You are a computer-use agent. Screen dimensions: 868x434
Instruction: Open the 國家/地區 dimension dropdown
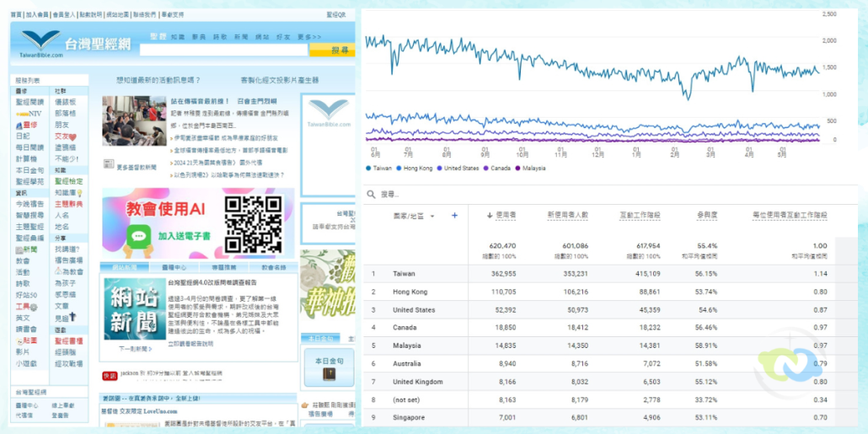[x=414, y=216]
